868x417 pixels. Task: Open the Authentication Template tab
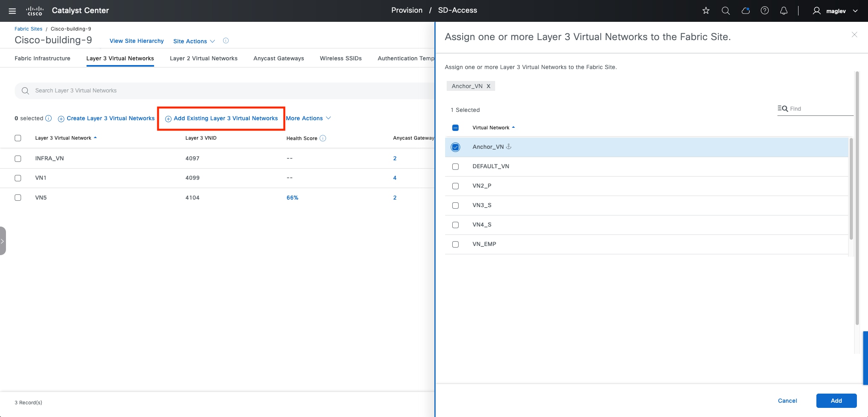coord(406,58)
